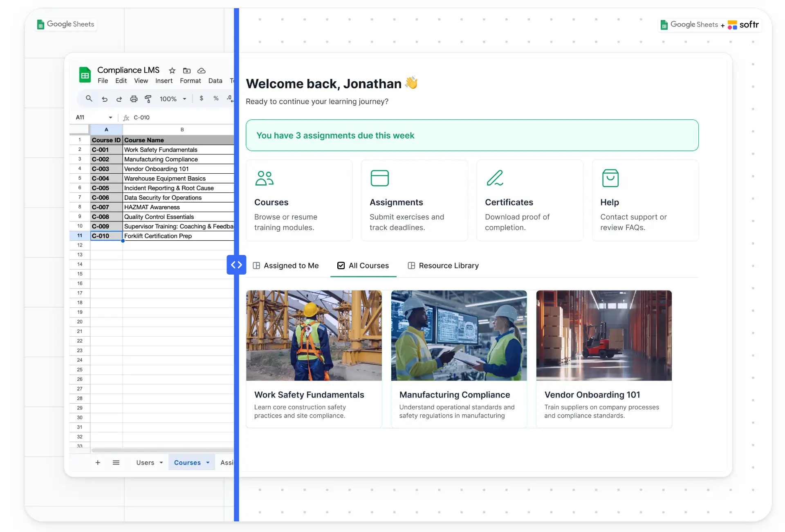Select the Quality Control Essentials cell
The image size is (785, 532).
(178, 217)
